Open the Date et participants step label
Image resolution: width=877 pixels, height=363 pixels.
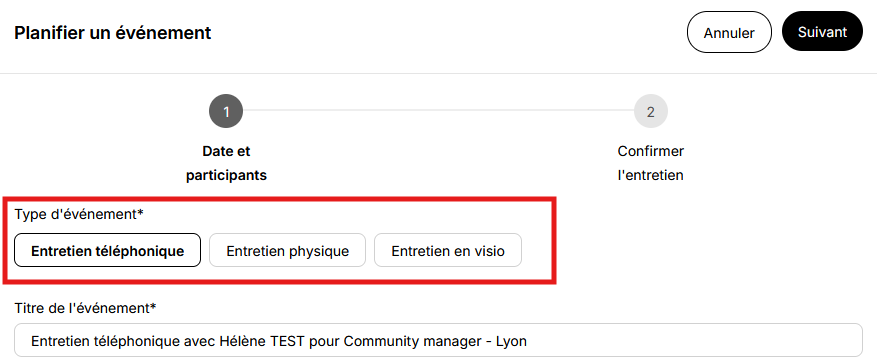[x=227, y=163]
